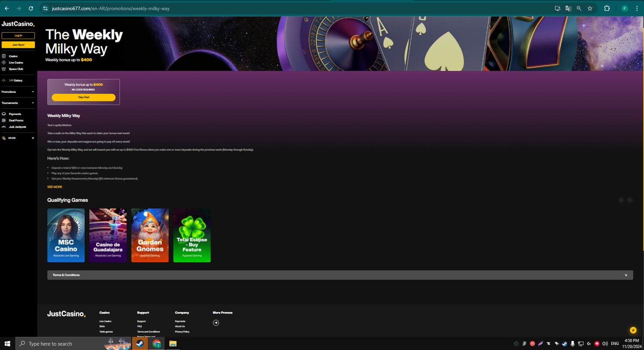
Task: Open the Chrome extensions puzzle icon
Action: [x=607, y=8]
